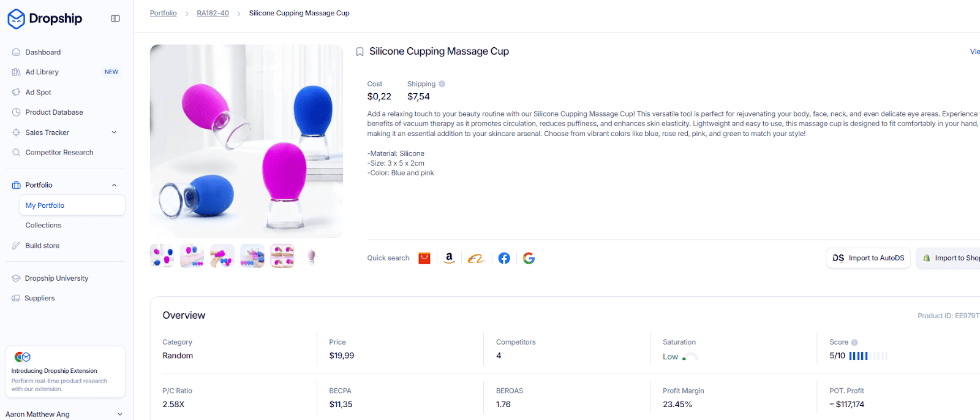Click the Facebook quick search icon
The image size is (980, 420).
coord(504,258)
